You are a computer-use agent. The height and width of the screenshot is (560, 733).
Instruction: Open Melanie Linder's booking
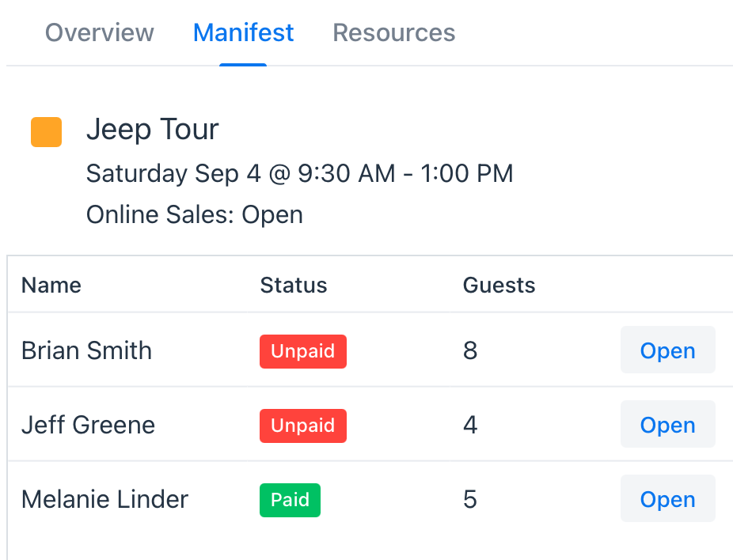(667, 498)
